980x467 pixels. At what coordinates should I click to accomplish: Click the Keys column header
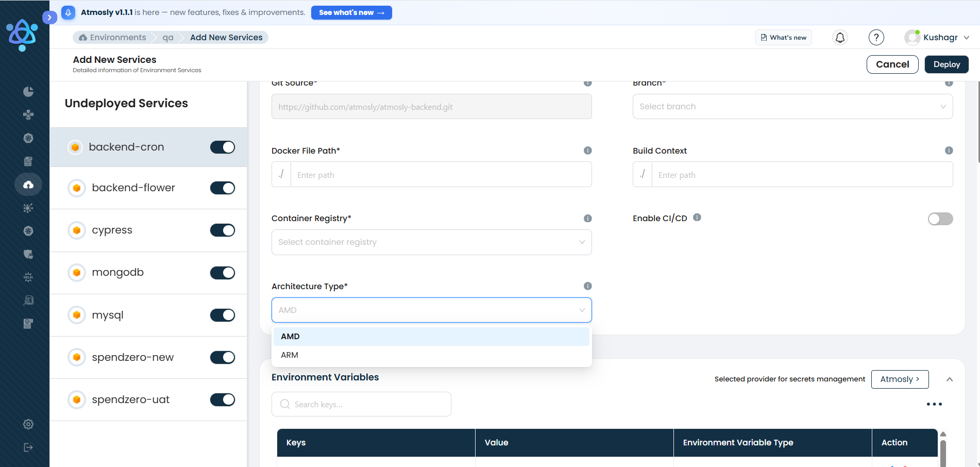pyautogui.click(x=376, y=443)
